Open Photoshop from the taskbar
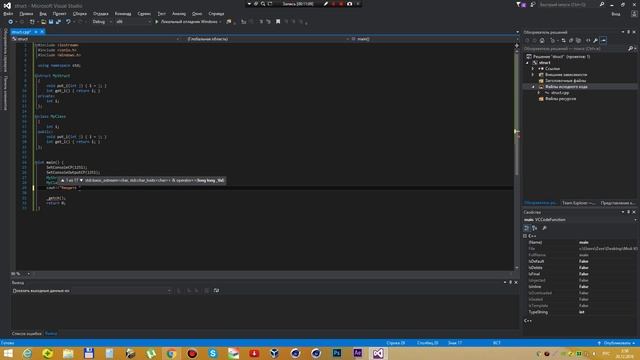This screenshot has height=360, width=640. coord(337,353)
